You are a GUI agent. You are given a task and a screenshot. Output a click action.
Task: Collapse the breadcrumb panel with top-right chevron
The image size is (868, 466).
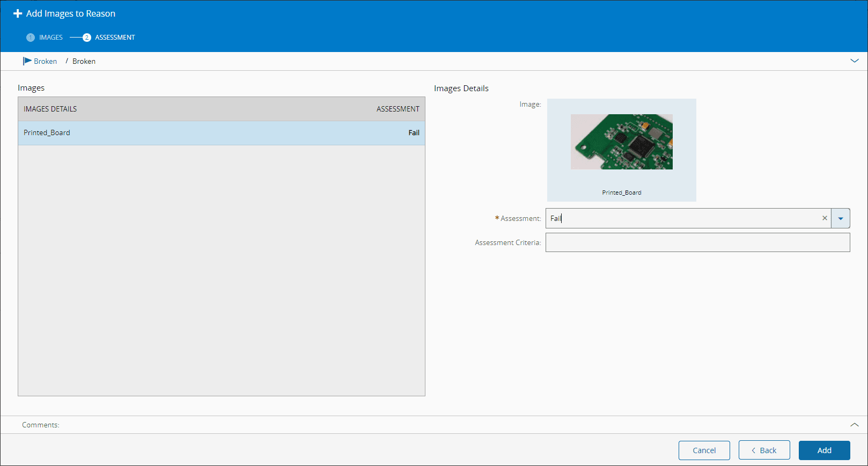click(855, 61)
